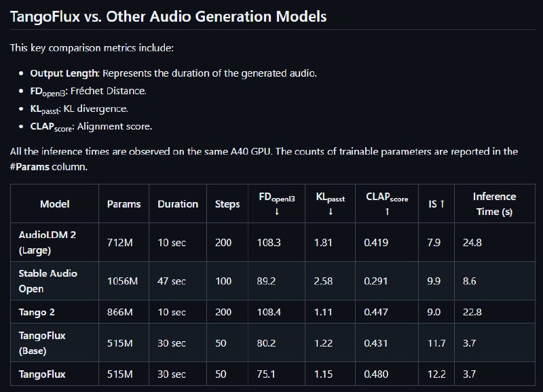This screenshot has height=392, width=543.
Task: Click the "Params" column header
Action: (124, 203)
